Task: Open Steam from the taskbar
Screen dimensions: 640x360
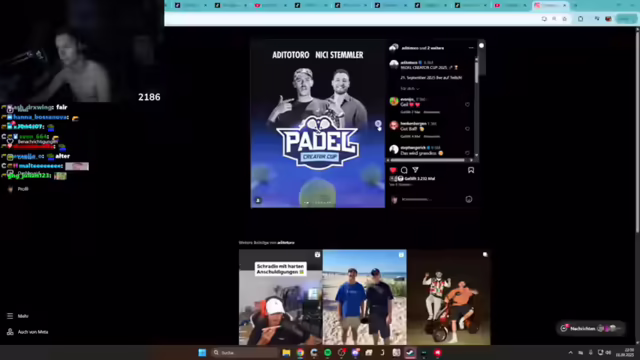Action: [410, 353]
